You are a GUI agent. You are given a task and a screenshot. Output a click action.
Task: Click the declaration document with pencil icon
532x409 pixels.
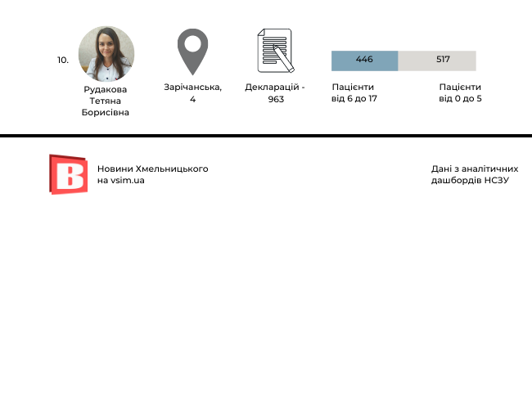click(x=275, y=51)
